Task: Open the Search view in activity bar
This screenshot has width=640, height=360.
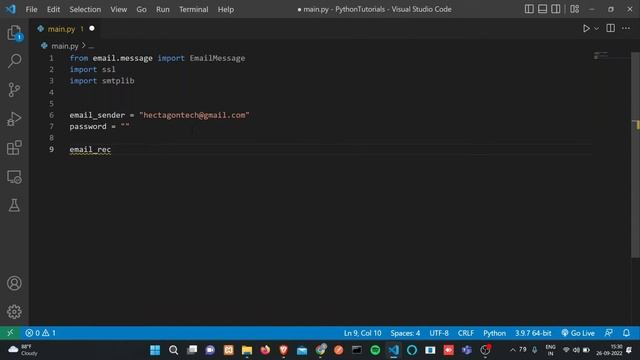Action: click(14, 61)
